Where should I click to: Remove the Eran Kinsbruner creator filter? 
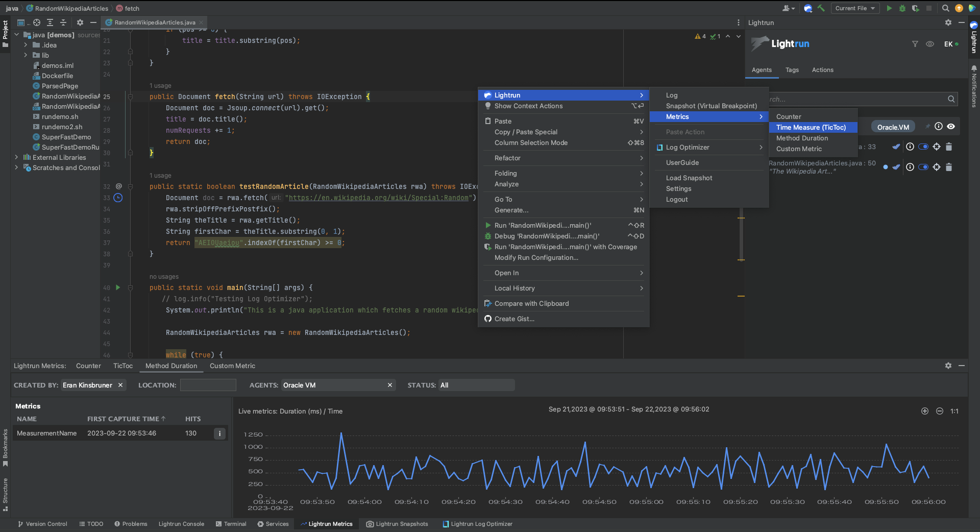coord(120,385)
